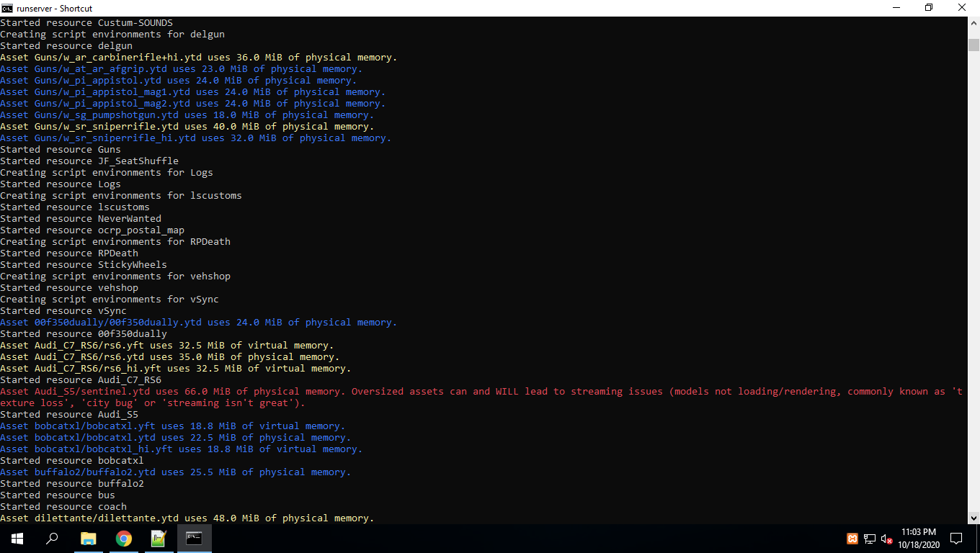The width and height of the screenshot is (980, 553).
Task: Click the 'Started resource coach' line
Action: pyautogui.click(x=63, y=507)
